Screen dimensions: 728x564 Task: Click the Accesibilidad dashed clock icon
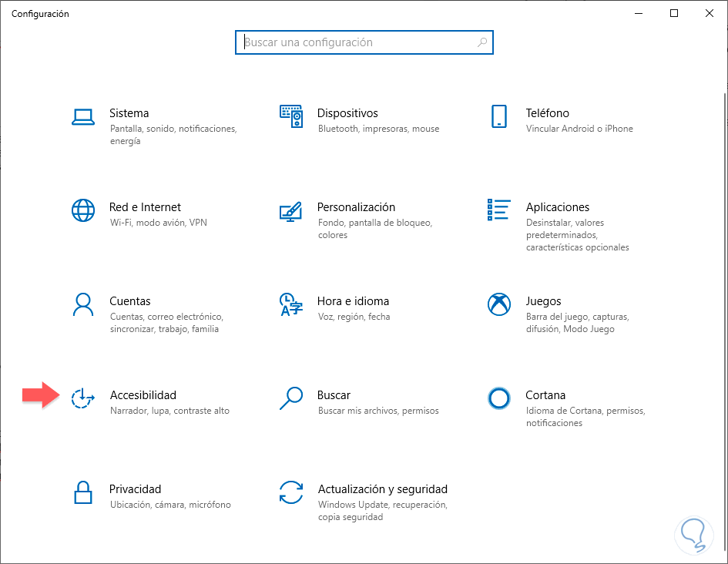pos(82,398)
